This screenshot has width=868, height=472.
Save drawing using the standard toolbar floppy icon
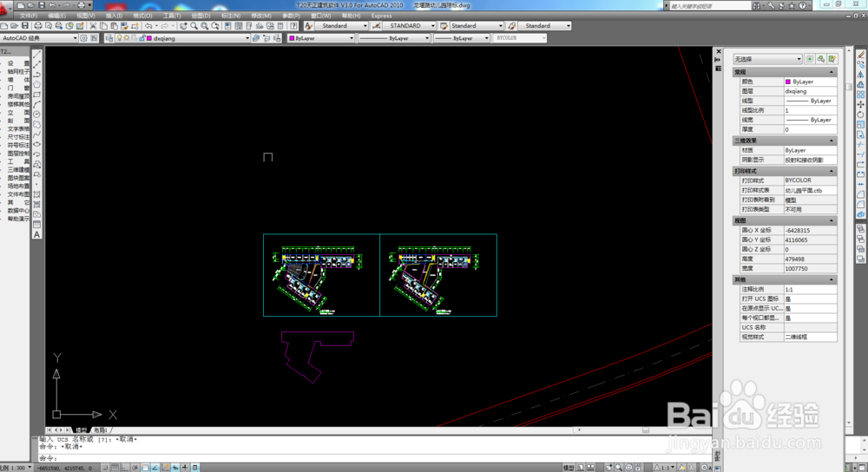tap(25, 26)
